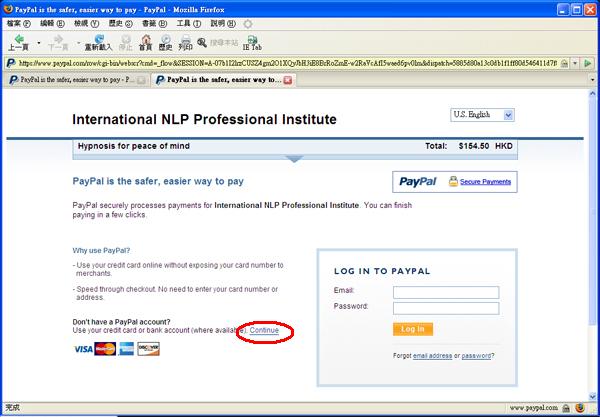Reload the page with the Reload icon

coord(98,42)
